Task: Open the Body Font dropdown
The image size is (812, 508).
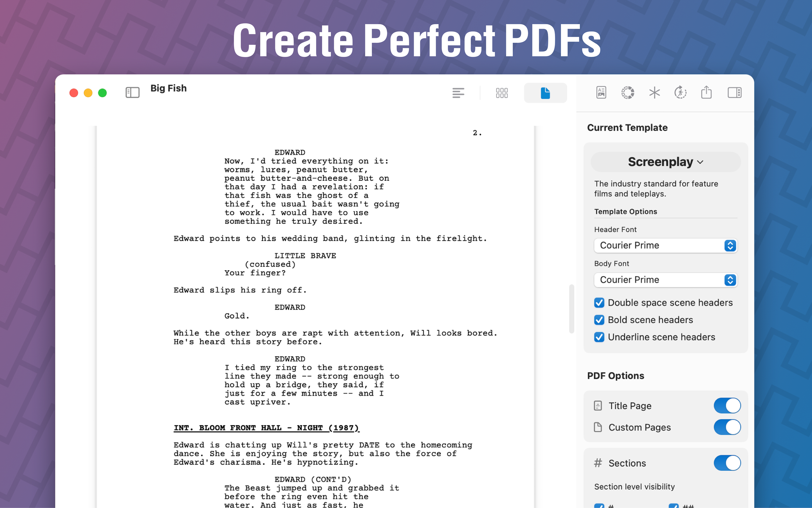Action: coord(666,280)
